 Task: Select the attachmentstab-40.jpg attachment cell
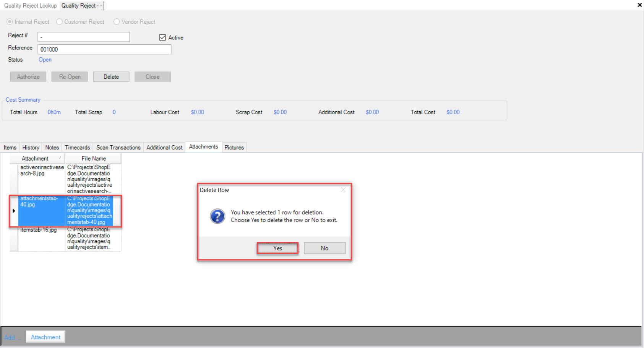(x=41, y=210)
